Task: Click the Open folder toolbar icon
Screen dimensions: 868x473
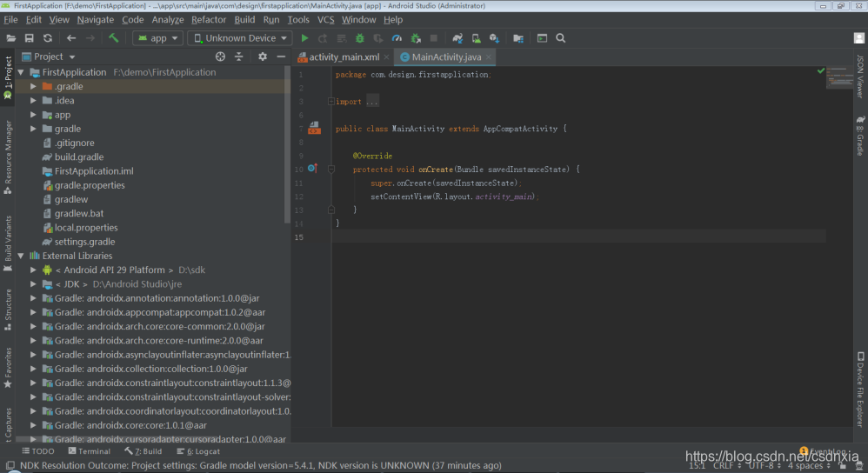Action: [10, 38]
